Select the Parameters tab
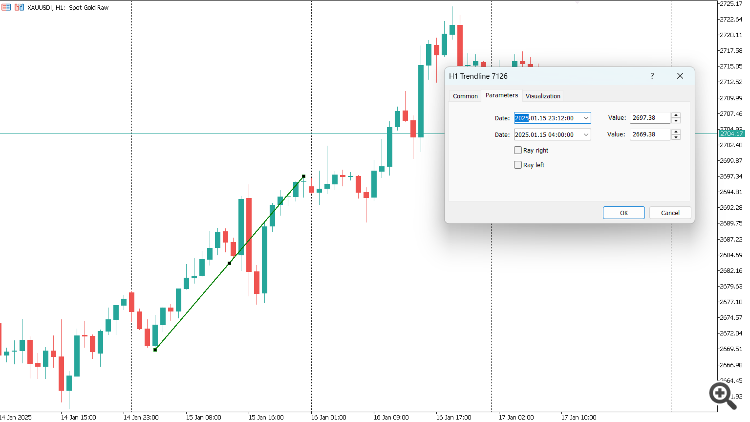The image size is (750, 422). (x=502, y=95)
